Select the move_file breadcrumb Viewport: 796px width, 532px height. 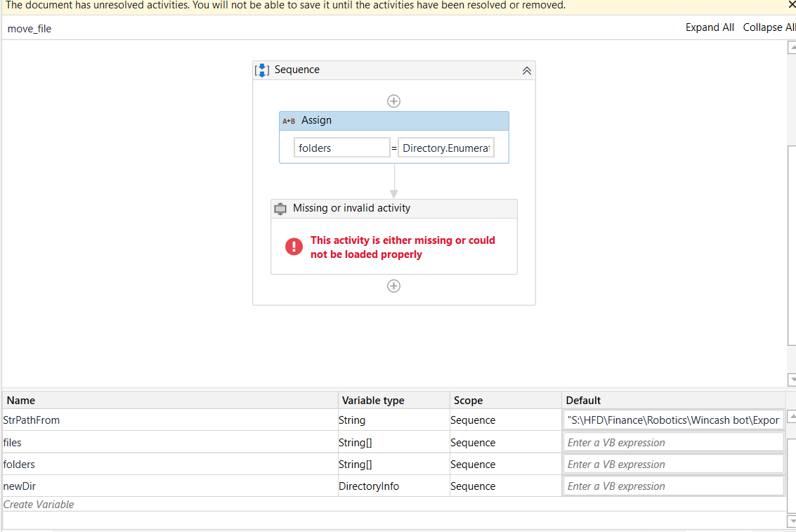30,29
